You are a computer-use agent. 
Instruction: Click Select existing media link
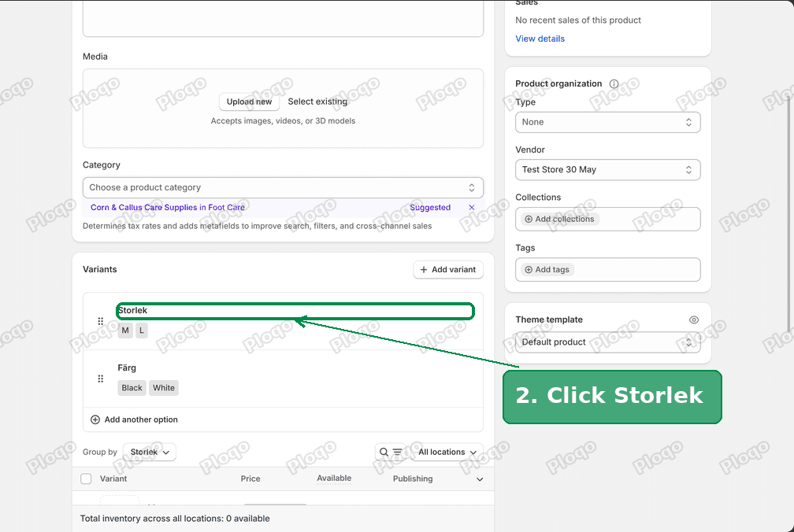coord(317,102)
